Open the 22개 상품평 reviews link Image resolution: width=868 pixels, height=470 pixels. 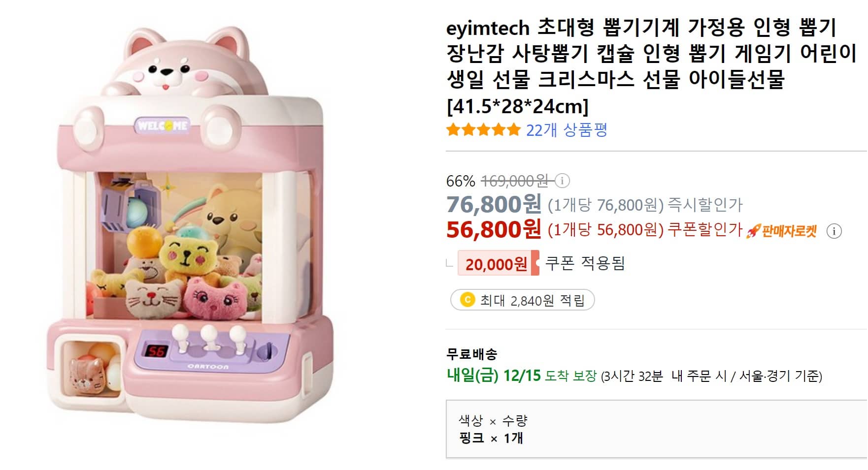click(567, 131)
